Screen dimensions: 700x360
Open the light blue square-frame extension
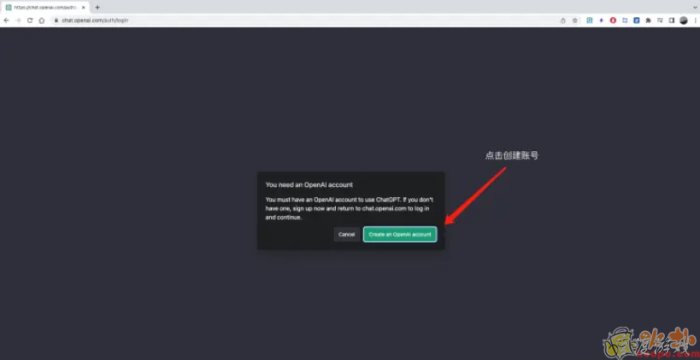pyautogui.click(x=625, y=21)
